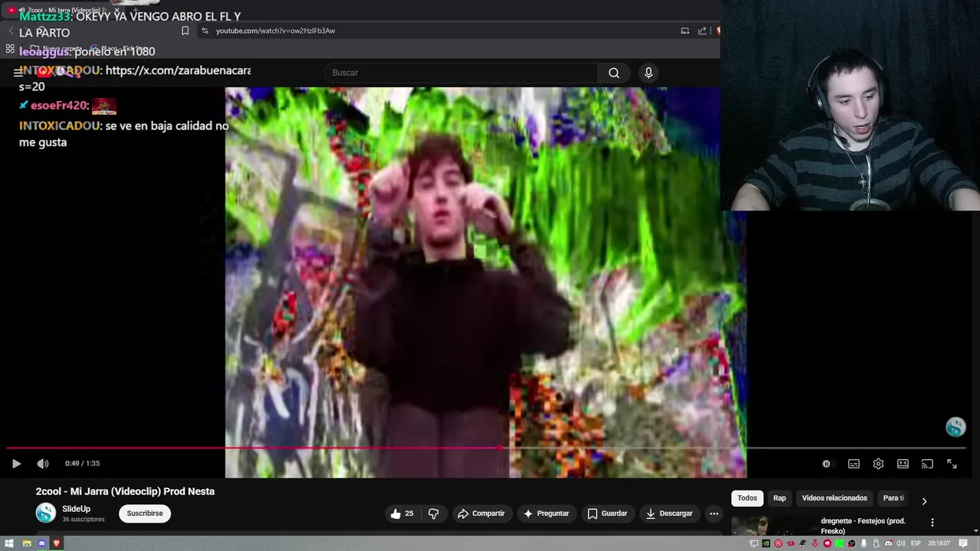Start voice search with the microphone icon
Screen dimensions: 980x551
tap(648, 73)
